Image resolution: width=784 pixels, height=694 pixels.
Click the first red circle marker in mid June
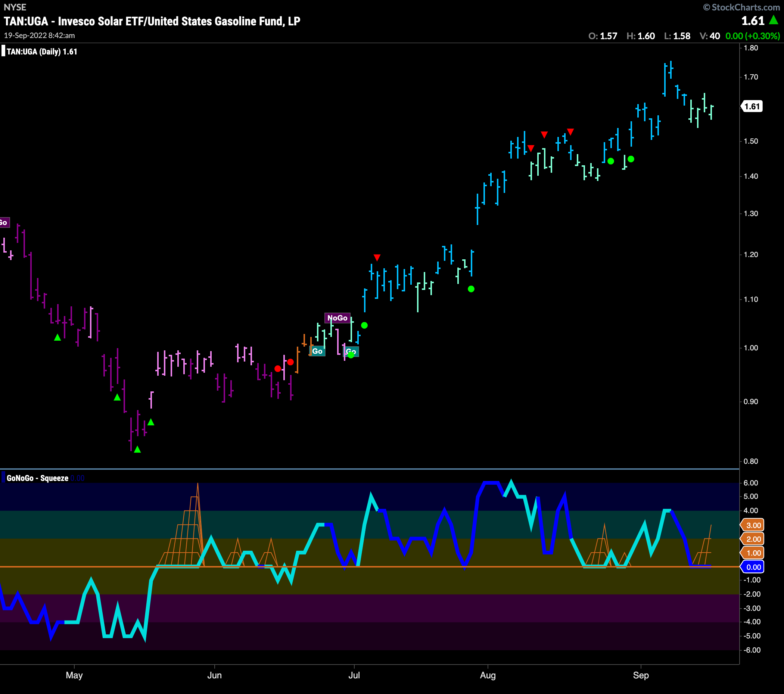pos(278,369)
